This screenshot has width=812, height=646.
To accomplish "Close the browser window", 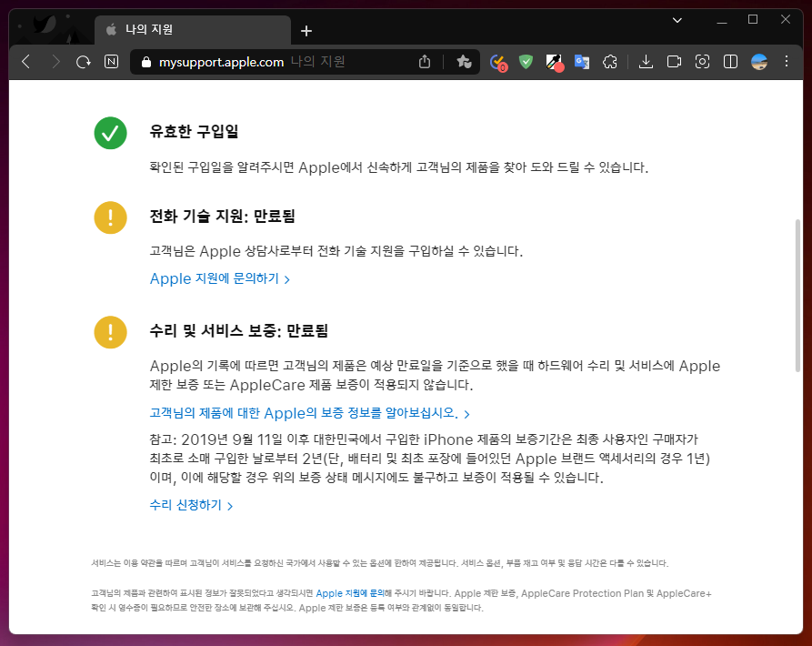I will pos(786,20).
